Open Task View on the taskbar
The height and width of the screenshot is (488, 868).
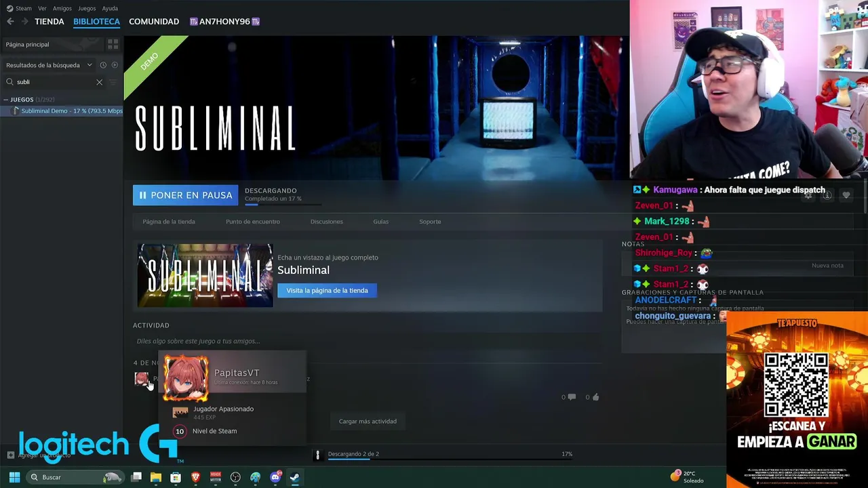click(136, 477)
